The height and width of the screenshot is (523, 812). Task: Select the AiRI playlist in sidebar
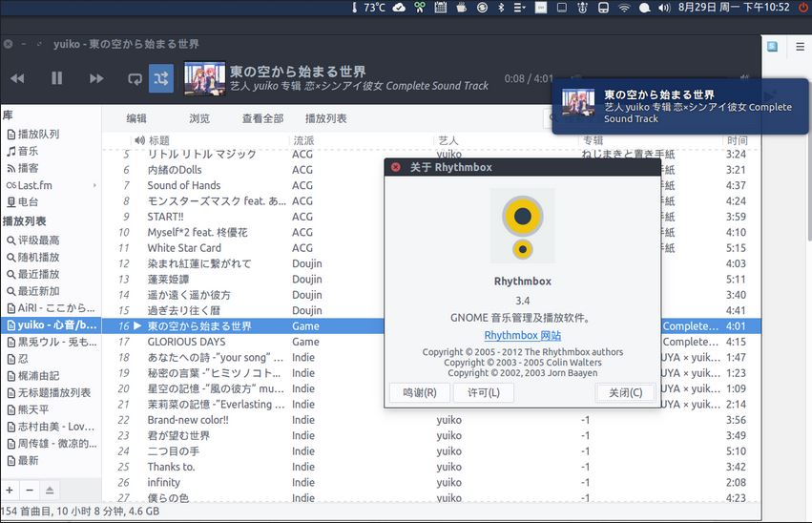51,308
